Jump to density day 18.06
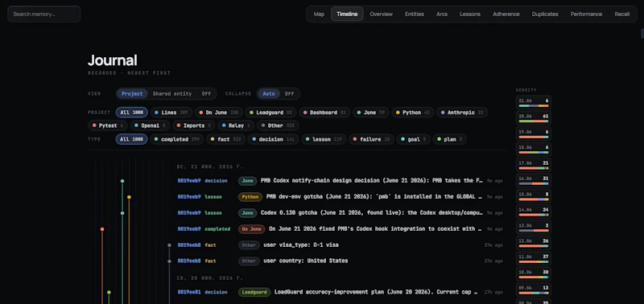The height and width of the screenshot is (304, 644). point(534,149)
